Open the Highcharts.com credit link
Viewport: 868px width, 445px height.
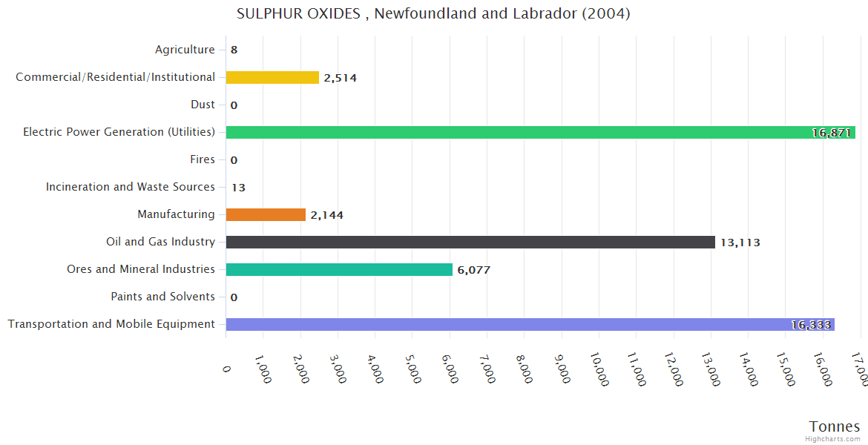pos(833,438)
